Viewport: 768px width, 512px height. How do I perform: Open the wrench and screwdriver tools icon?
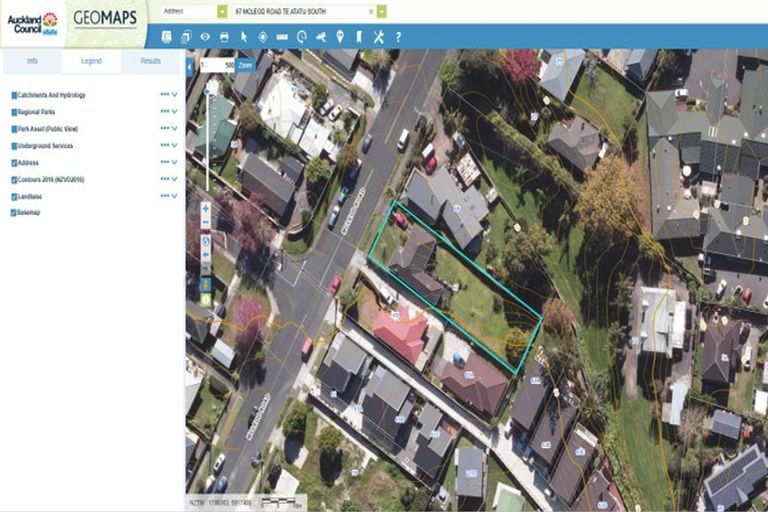(379, 37)
